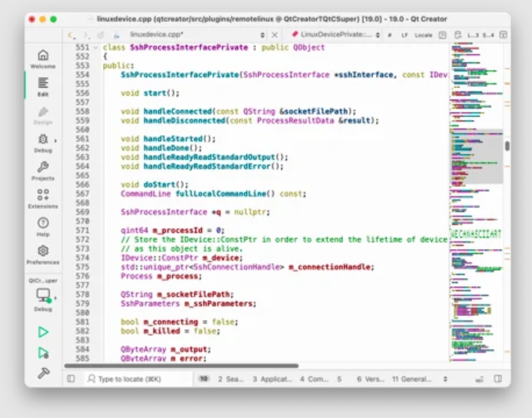
Task: Toggle the left sidebar visibility
Action: pyautogui.click(x=71, y=379)
